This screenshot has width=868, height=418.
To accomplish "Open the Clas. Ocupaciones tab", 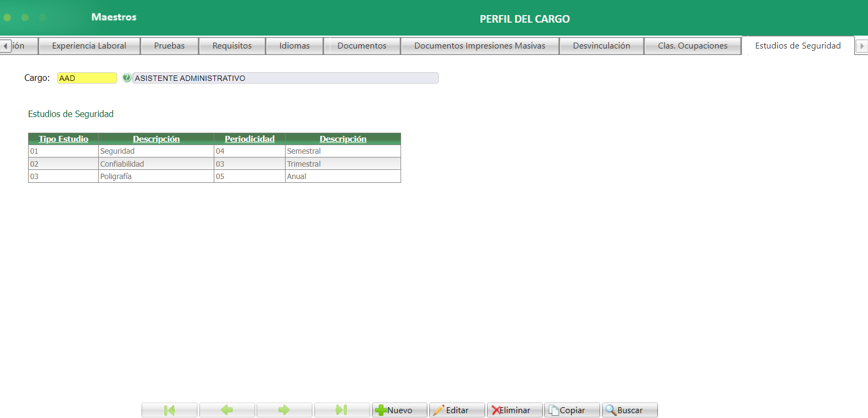I will (693, 46).
